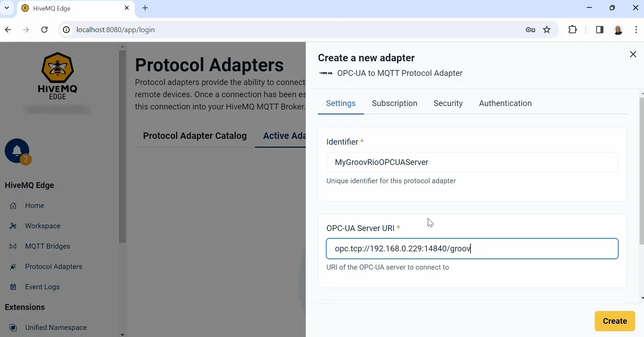Click the browser forward arrow
This screenshot has width=644, height=337.
(x=26, y=30)
